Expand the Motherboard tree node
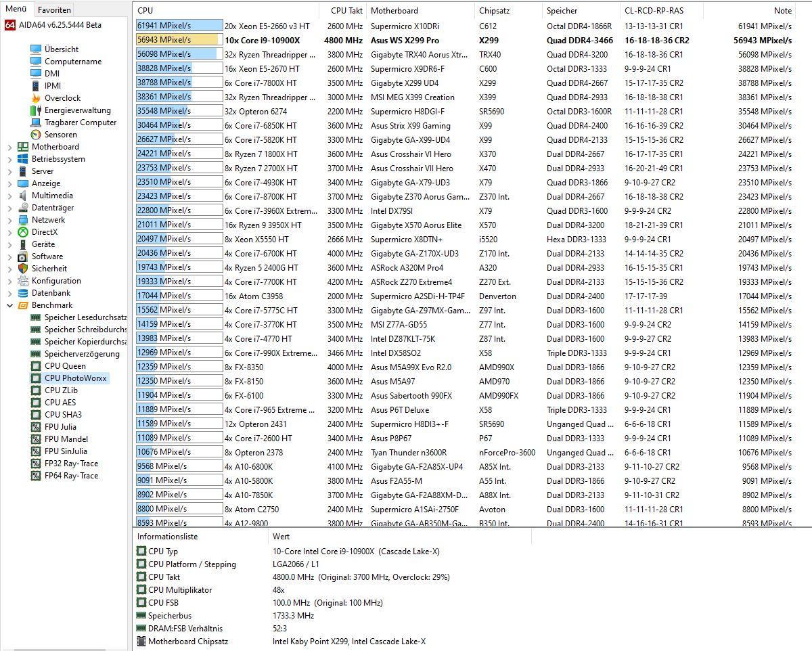This screenshot has height=651, width=812. click(x=10, y=147)
